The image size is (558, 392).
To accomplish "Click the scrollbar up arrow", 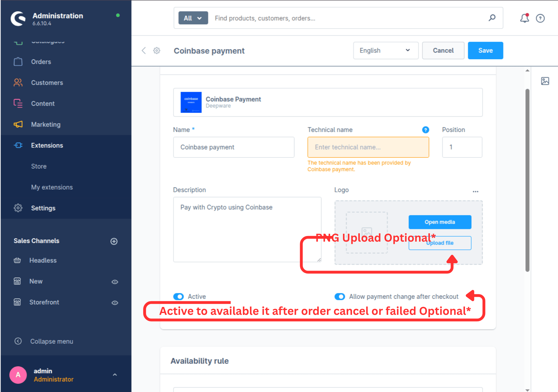I will pos(527,70).
